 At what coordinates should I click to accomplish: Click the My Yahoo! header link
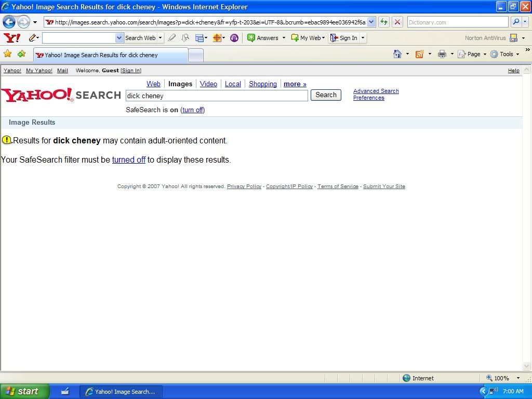tap(39, 71)
